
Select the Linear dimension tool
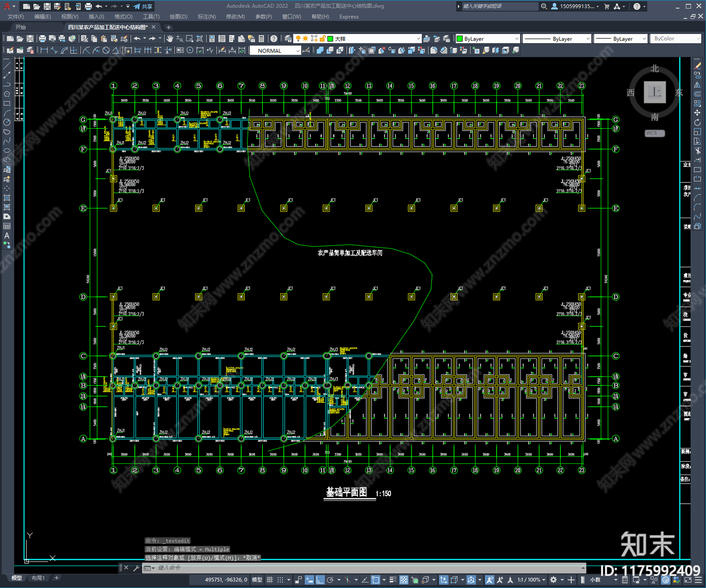[44, 50]
